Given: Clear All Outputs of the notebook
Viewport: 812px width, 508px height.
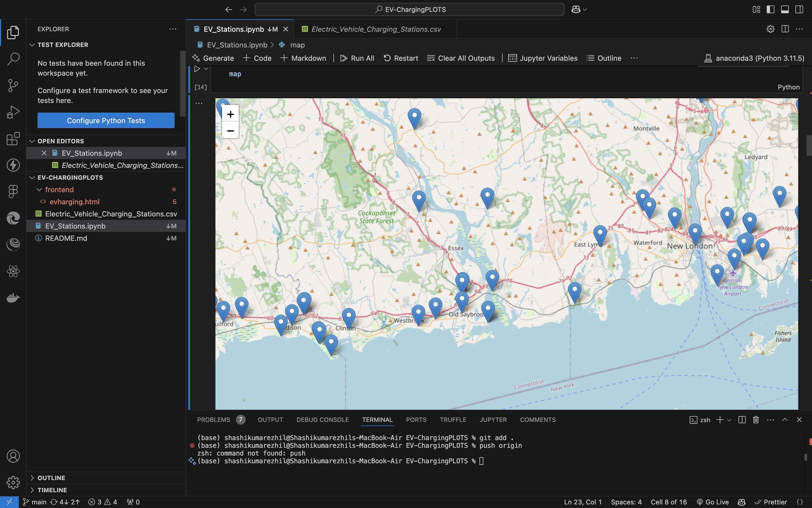Looking at the screenshot, I should [x=461, y=58].
